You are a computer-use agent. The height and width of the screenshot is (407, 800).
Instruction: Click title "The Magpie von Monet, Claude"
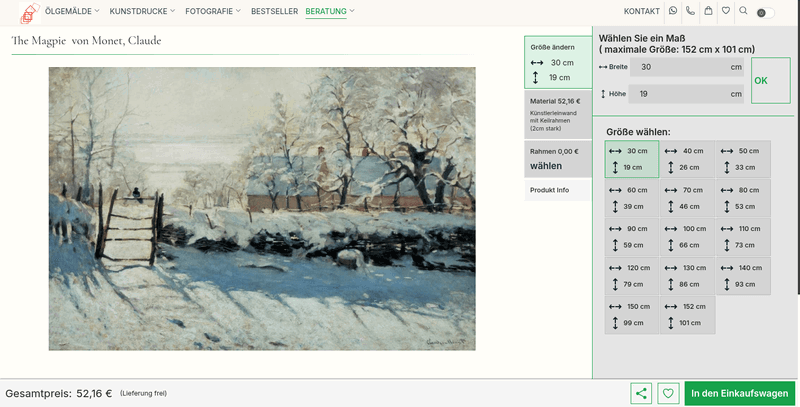pos(86,41)
